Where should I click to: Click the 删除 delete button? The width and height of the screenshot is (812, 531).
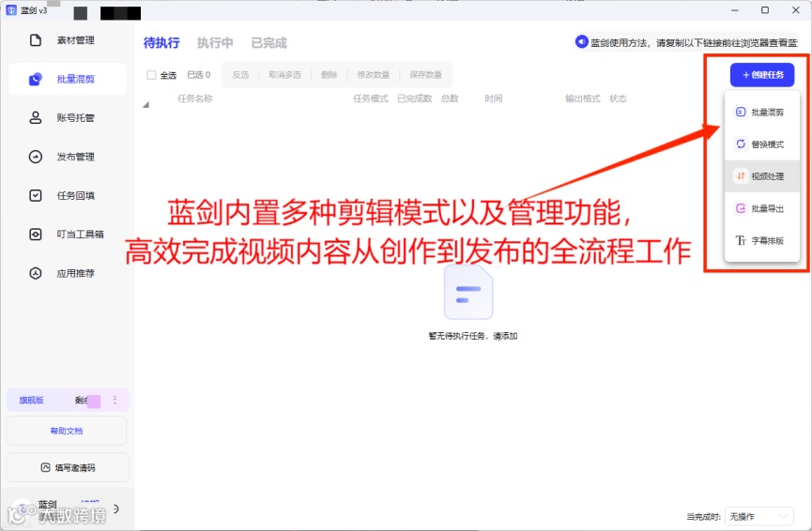pyautogui.click(x=329, y=75)
